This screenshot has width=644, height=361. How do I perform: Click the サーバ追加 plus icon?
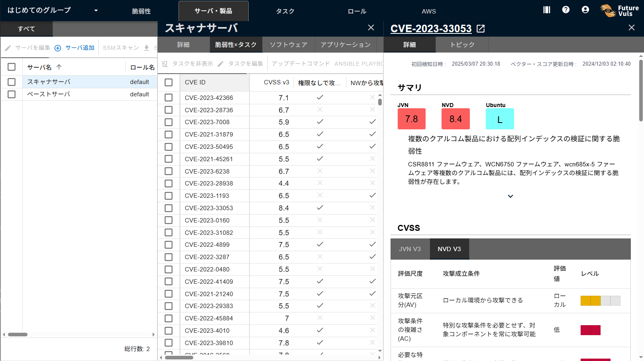click(x=58, y=48)
